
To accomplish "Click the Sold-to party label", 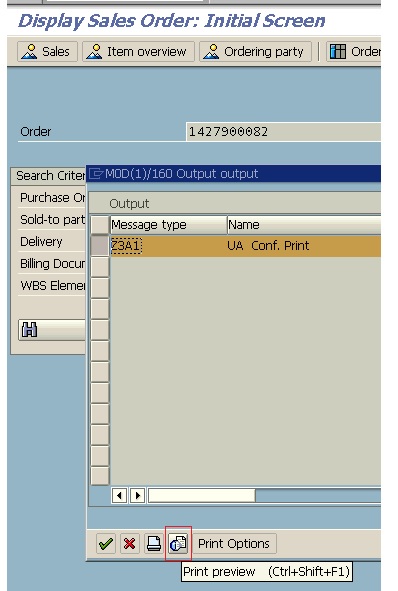I will tap(52, 219).
